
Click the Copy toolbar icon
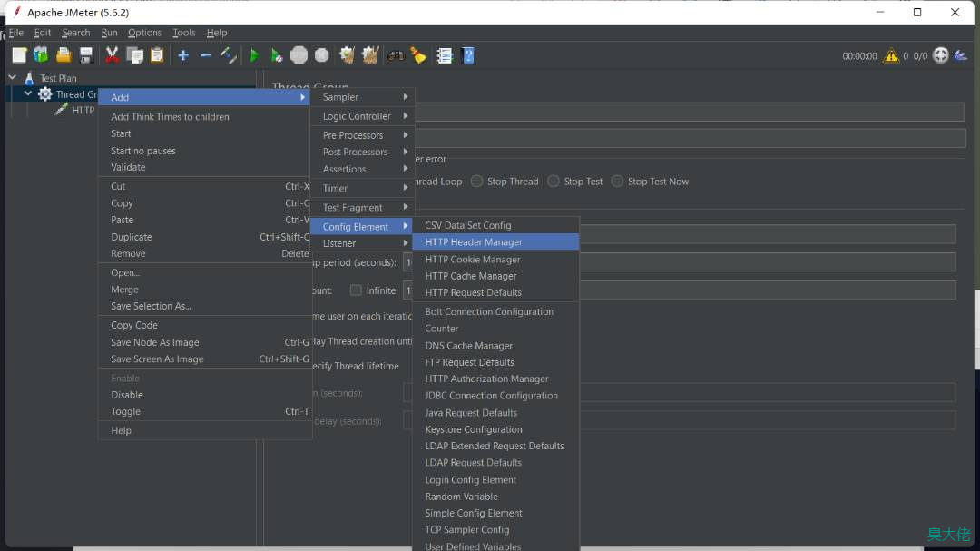(x=134, y=55)
